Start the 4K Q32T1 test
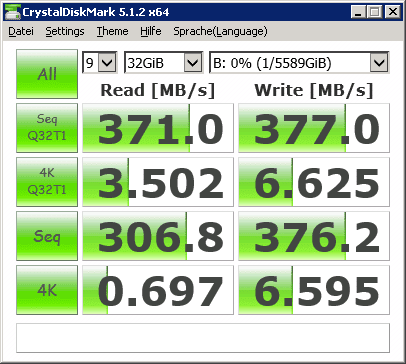This screenshot has width=406, height=364. [47, 182]
